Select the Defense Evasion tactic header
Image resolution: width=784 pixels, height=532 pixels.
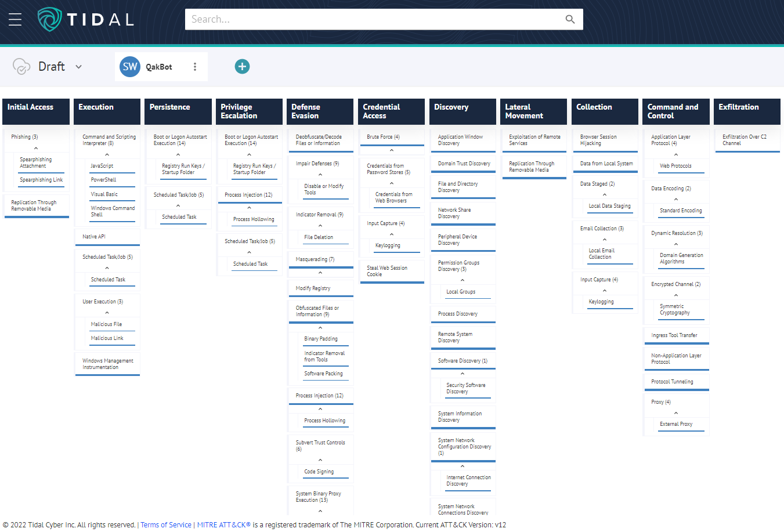[320, 111]
